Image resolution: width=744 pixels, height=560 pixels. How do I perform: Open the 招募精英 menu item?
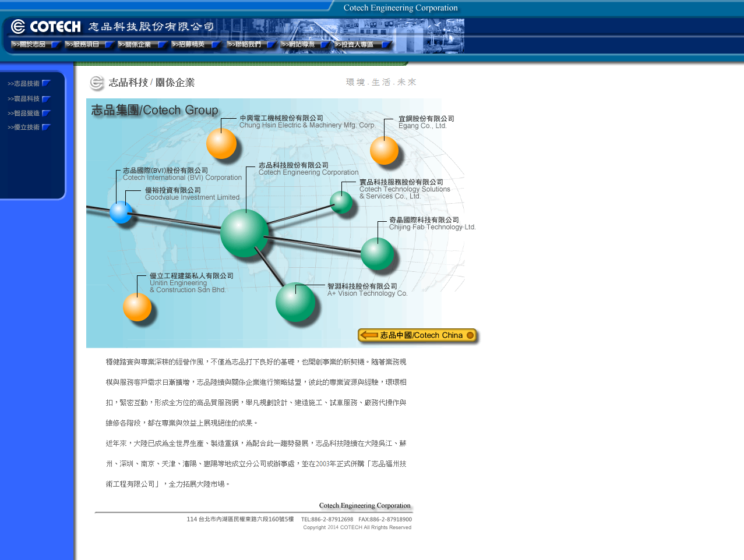[x=196, y=45]
